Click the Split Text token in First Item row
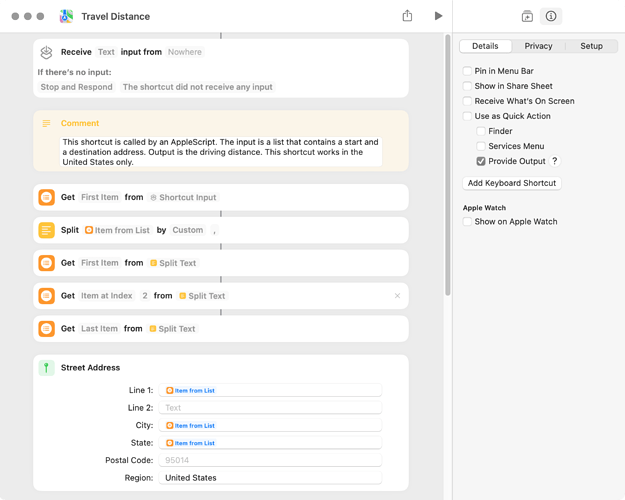625x500 pixels. coord(173,263)
